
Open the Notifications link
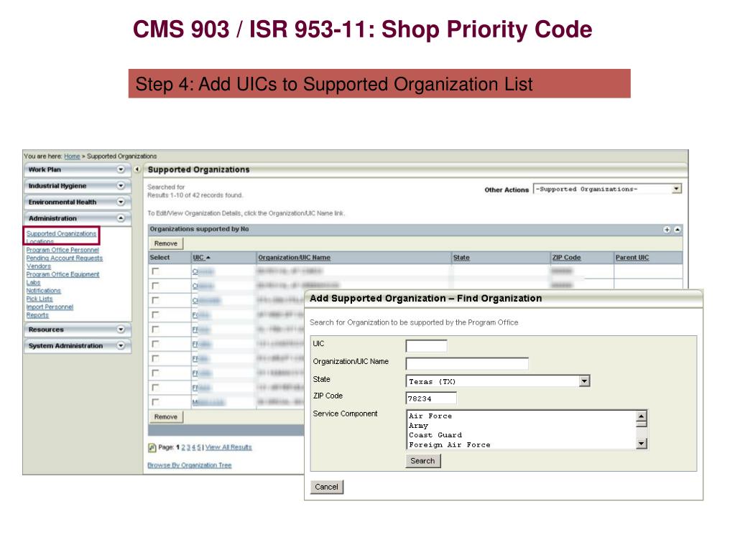tap(44, 291)
